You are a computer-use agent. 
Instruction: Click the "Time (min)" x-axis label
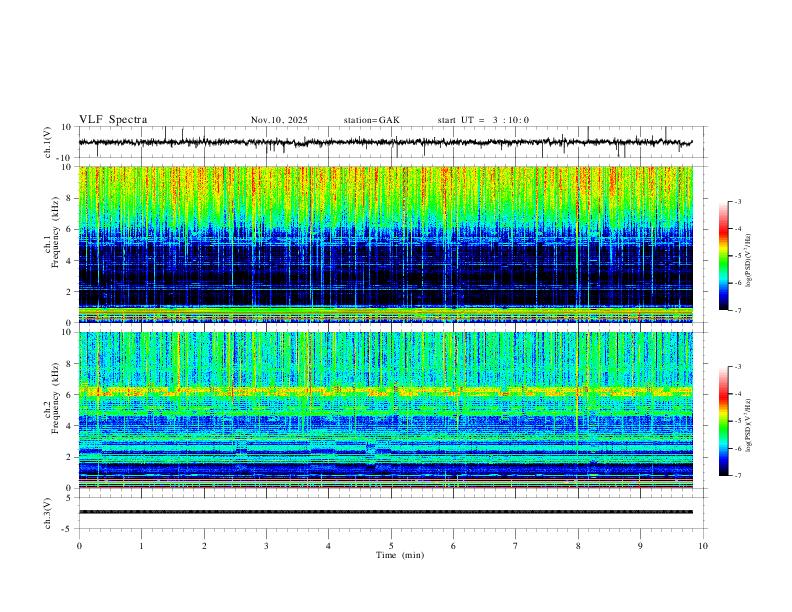400,555
